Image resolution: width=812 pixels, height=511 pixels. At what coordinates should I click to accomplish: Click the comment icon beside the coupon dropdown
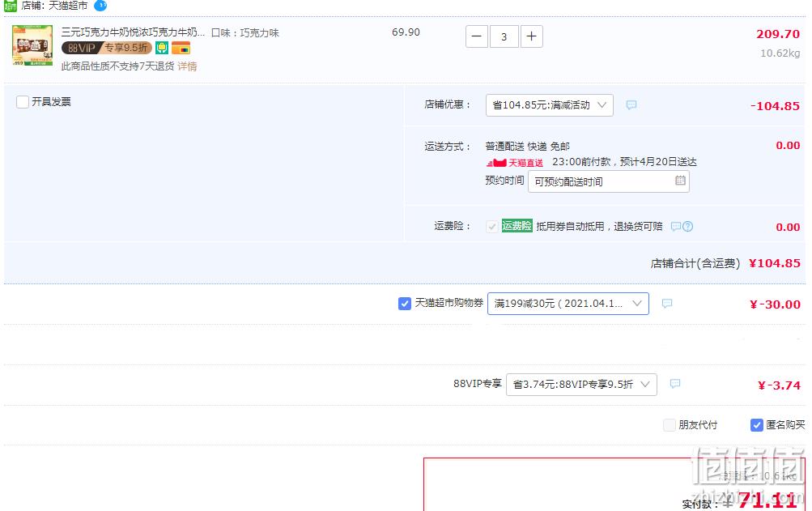pyautogui.click(x=667, y=303)
